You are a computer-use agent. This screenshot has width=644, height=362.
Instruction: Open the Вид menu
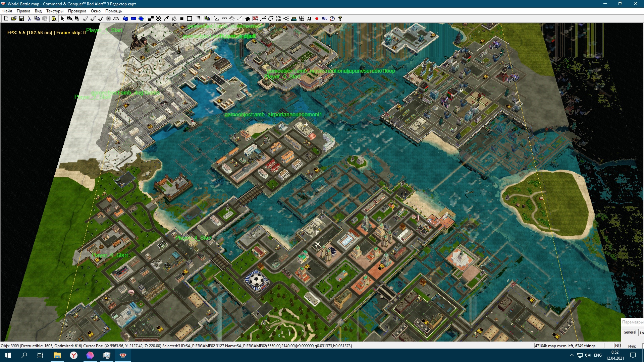38,11
